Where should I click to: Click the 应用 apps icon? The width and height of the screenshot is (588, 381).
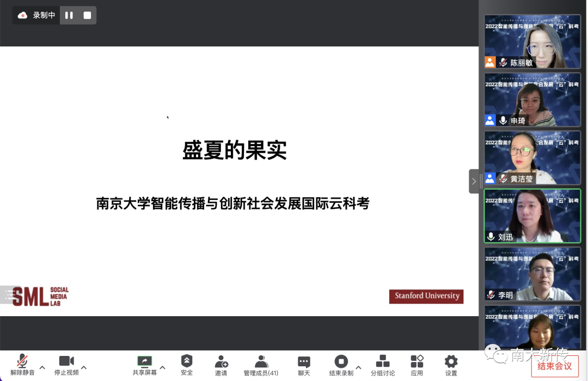[x=416, y=365]
